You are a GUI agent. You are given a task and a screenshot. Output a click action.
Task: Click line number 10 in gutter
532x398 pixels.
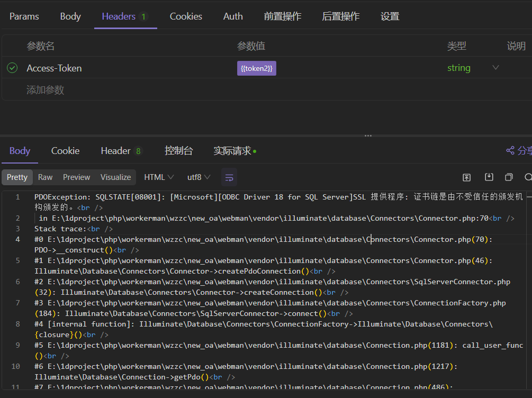pyautogui.click(x=15, y=366)
